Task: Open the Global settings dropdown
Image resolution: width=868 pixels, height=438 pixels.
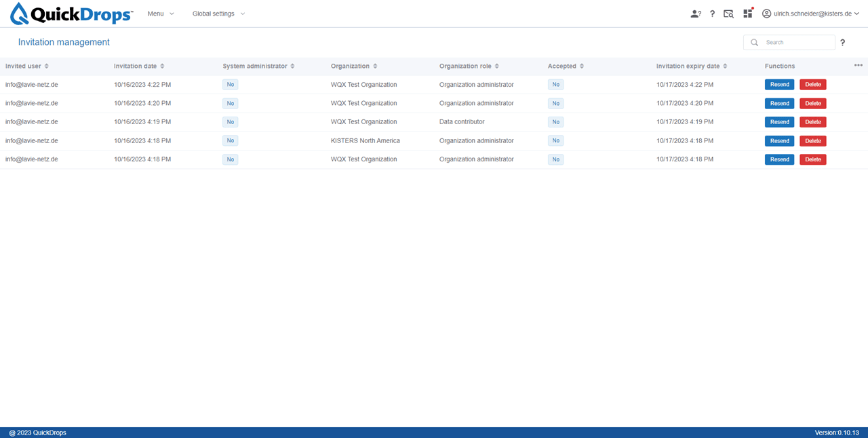Action: click(x=218, y=14)
